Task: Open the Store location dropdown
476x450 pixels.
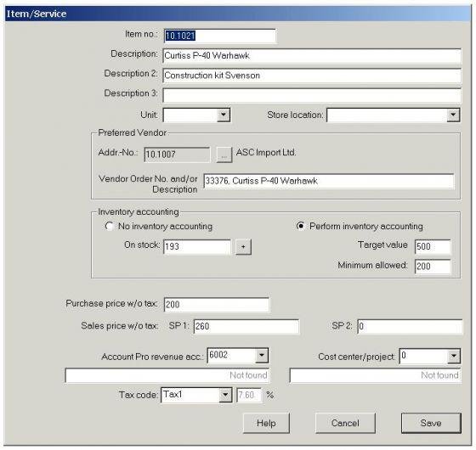Action: click(x=453, y=115)
